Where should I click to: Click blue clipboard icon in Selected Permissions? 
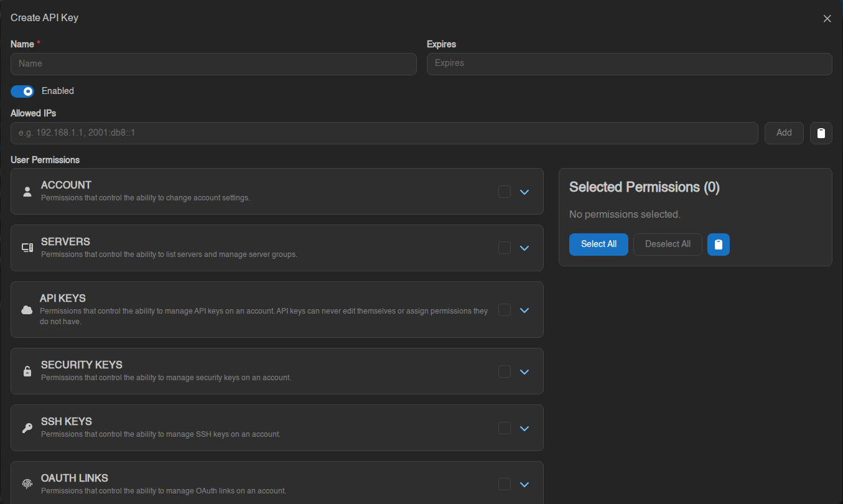[719, 245]
